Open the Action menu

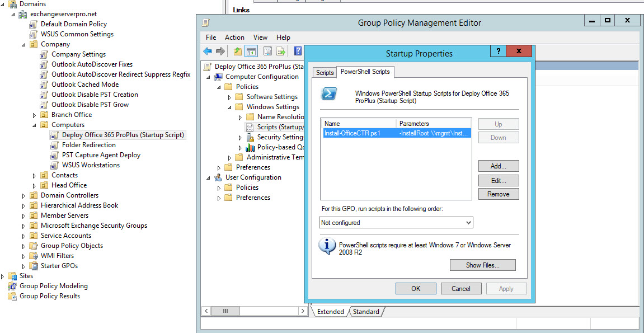coord(234,37)
